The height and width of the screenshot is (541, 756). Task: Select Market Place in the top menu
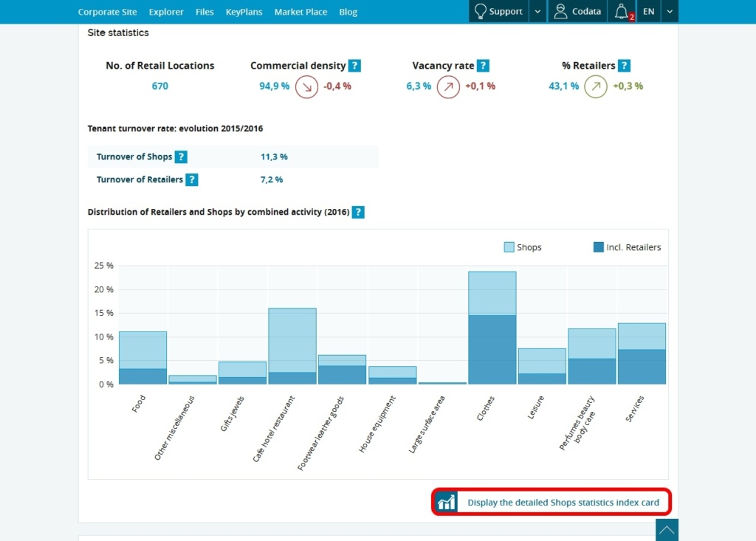300,11
